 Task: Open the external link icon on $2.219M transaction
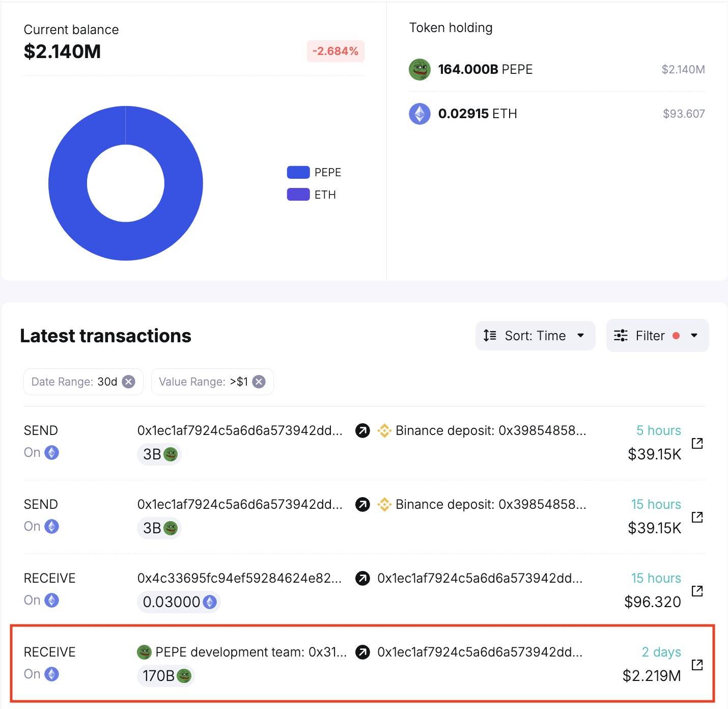[x=697, y=664]
